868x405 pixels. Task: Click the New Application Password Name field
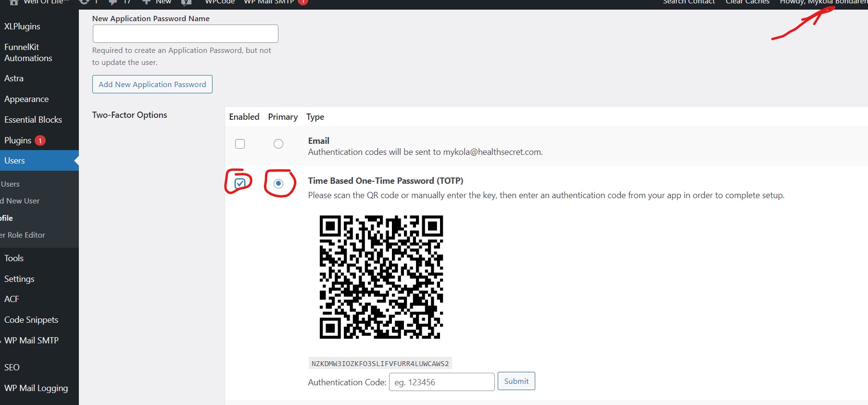pyautogui.click(x=185, y=34)
